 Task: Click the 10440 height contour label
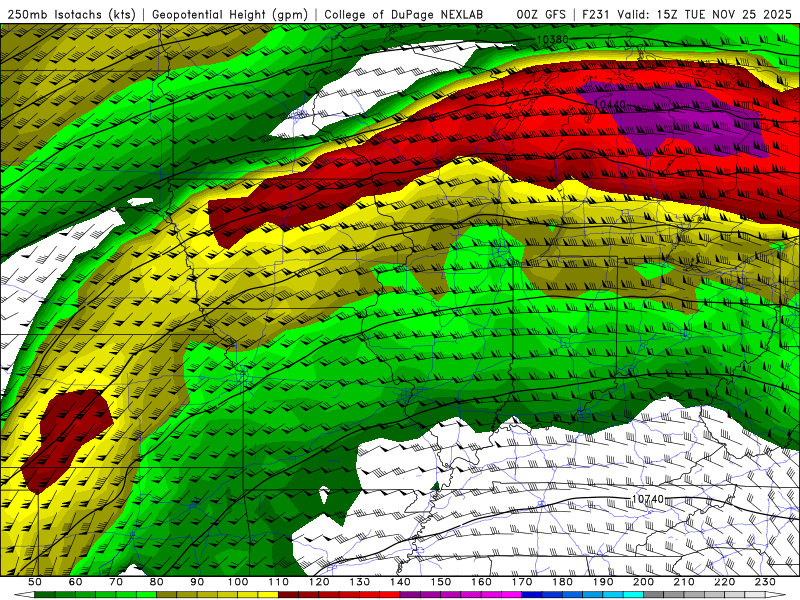pyautogui.click(x=610, y=105)
